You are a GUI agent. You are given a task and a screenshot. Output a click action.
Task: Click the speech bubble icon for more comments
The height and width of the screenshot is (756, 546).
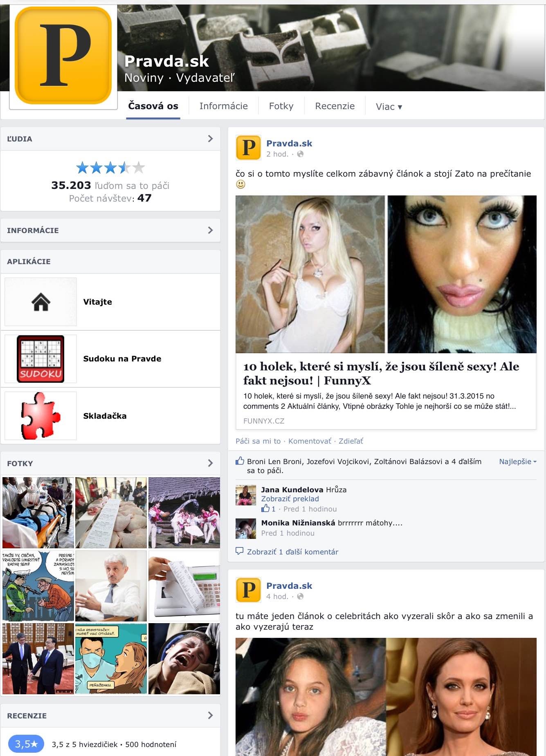[x=240, y=551]
